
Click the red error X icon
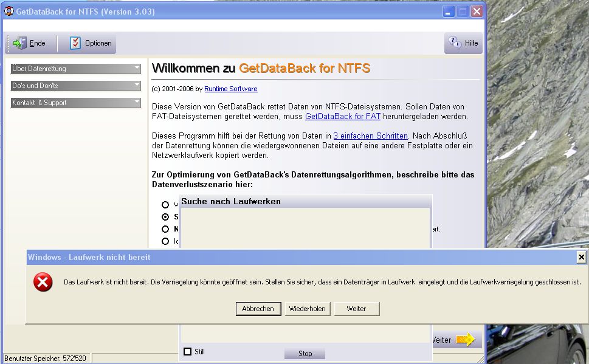coord(43,282)
